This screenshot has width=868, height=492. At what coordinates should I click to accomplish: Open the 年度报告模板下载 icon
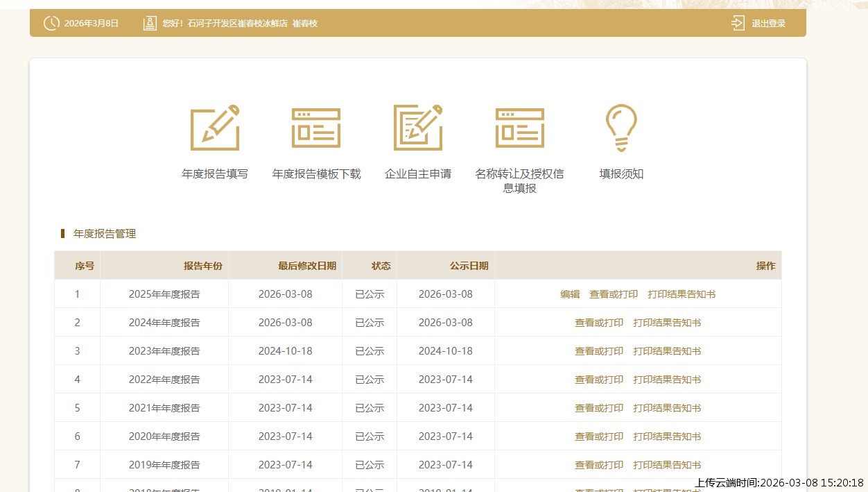[316, 128]
